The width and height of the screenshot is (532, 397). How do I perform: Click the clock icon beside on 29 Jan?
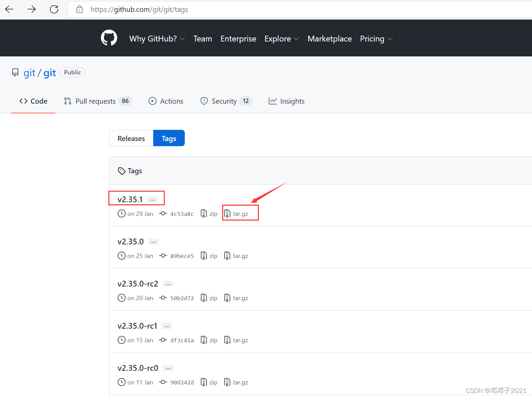click(122, 213)
